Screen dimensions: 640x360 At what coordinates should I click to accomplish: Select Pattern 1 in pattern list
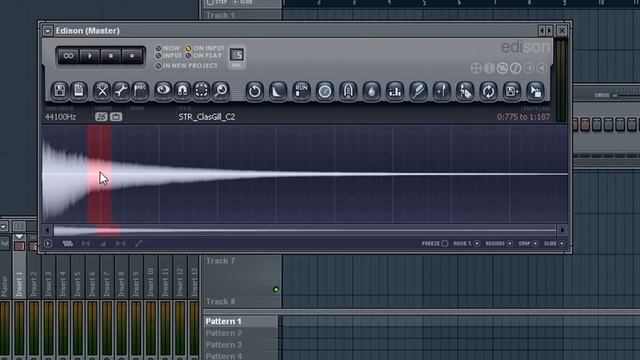click(241, 321)
